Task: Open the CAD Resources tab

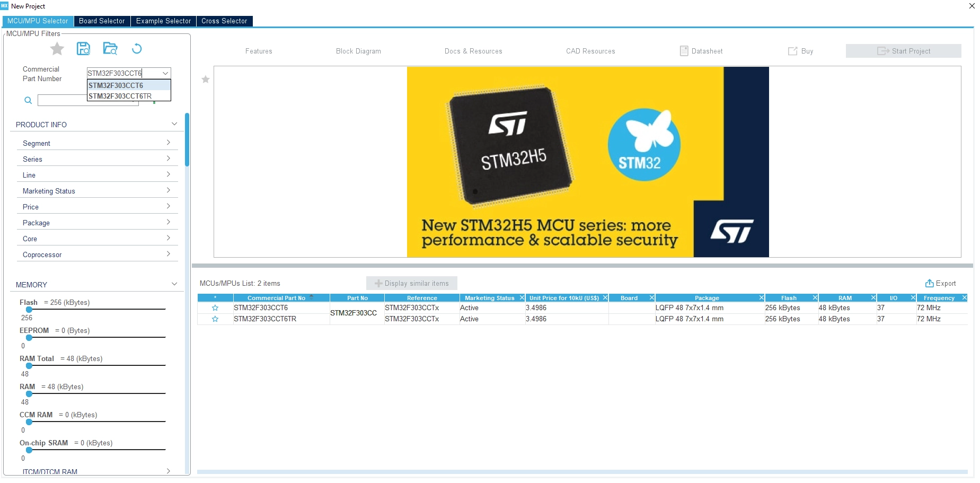Action: (590, 51)
